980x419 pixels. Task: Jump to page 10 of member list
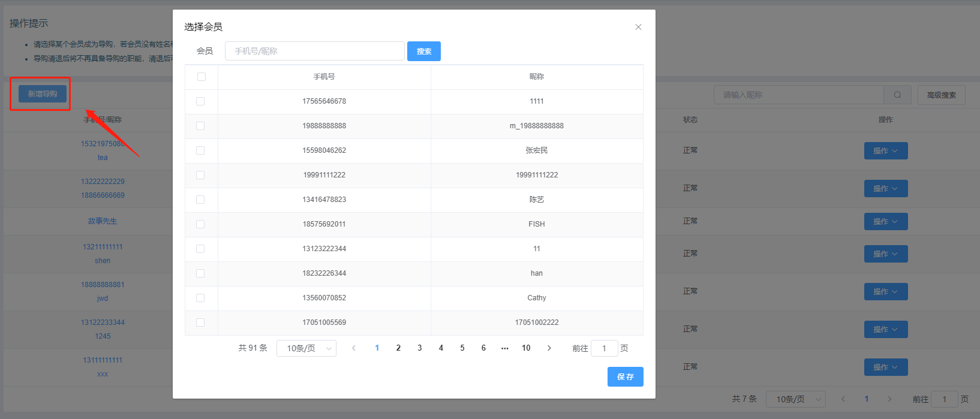pyautogui.click(x=526, y=348)
